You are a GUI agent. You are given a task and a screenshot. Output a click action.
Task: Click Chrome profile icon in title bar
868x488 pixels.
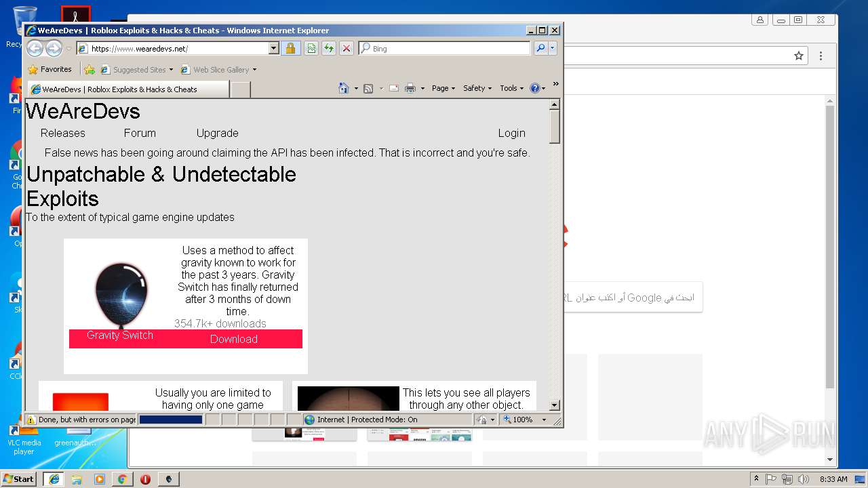pos(760,20)
